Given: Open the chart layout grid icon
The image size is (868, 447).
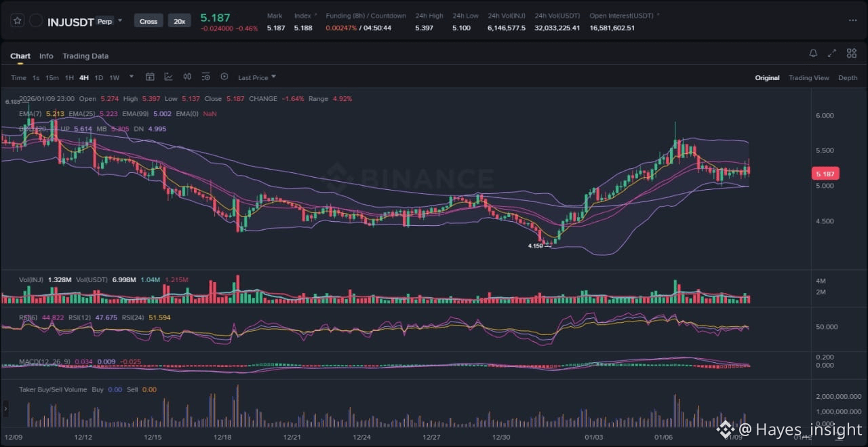Looking at the screenshot, I should point(851,54).
